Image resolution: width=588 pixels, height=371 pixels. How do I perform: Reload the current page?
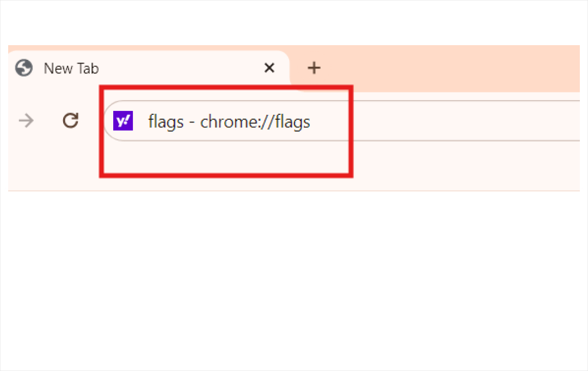[x=71, y=121]
